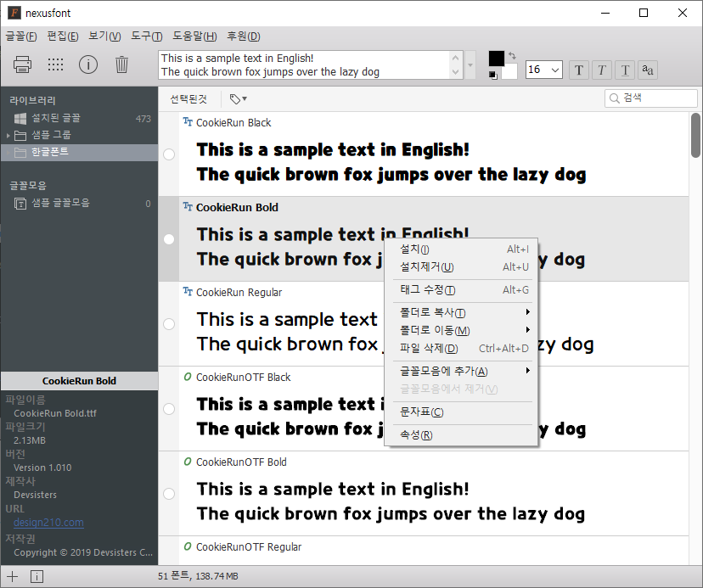Reset default colors small icon
The image size is (703, 588).
(493, 76)
